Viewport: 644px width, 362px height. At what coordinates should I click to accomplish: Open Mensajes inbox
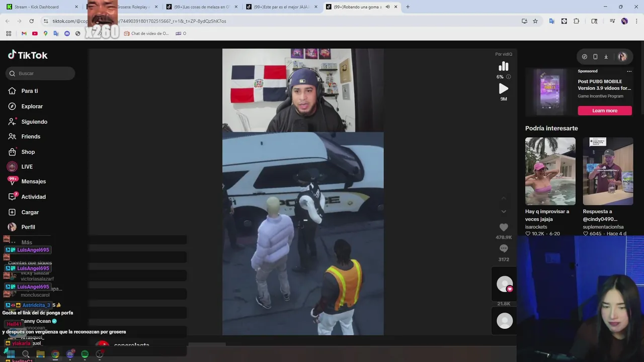33,182
